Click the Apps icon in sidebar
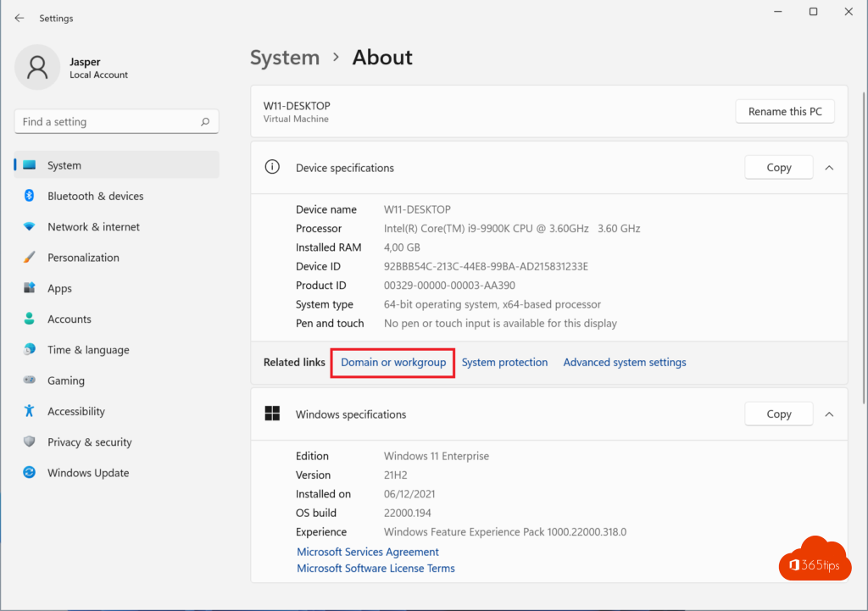The height and width of the screenshot is (611, 868). pyautogui.click(x=30, y=288)
